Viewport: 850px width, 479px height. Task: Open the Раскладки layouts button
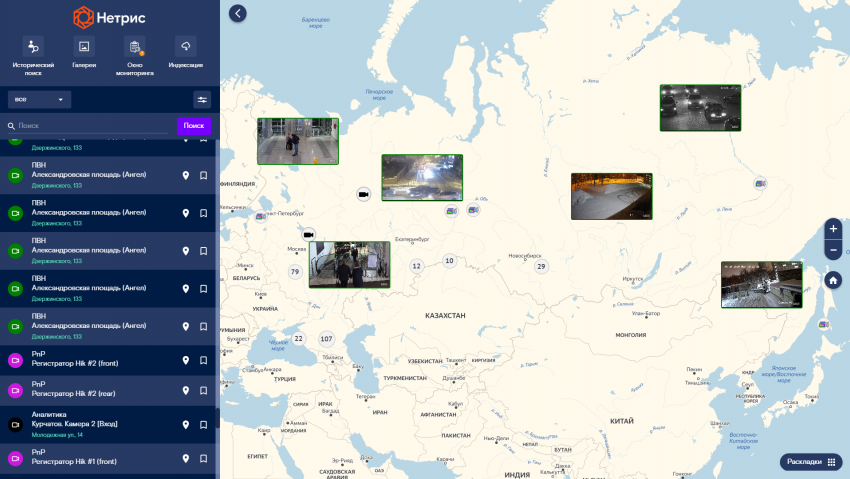coord(810,462)
